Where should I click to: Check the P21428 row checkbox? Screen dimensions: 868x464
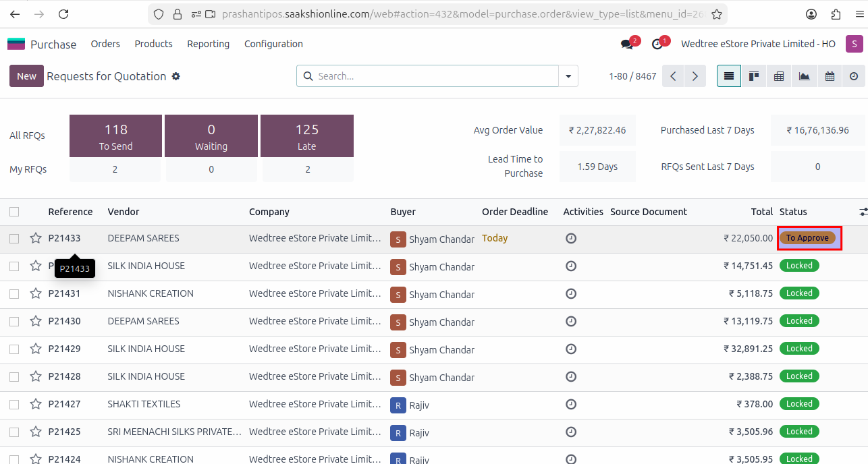coord(14,376)
